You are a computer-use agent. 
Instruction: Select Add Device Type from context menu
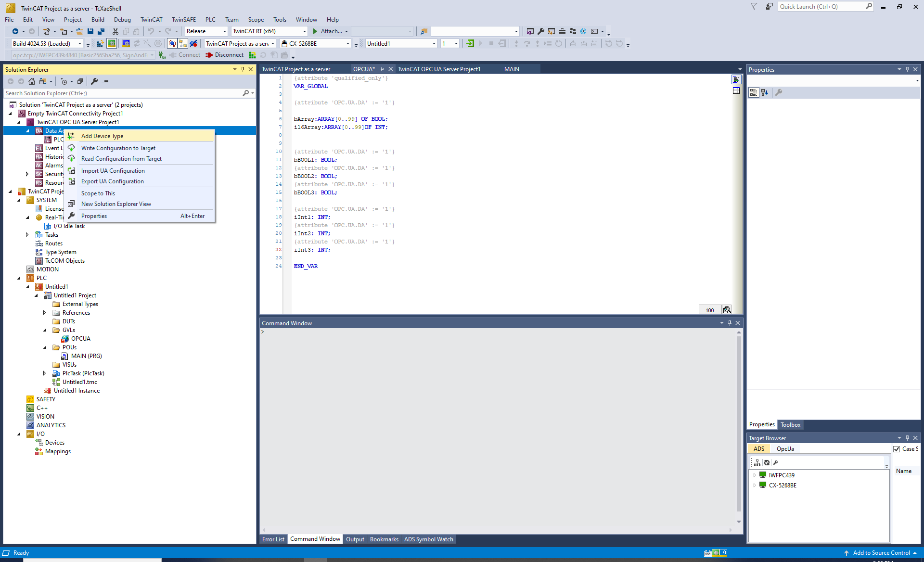[102, 136]
